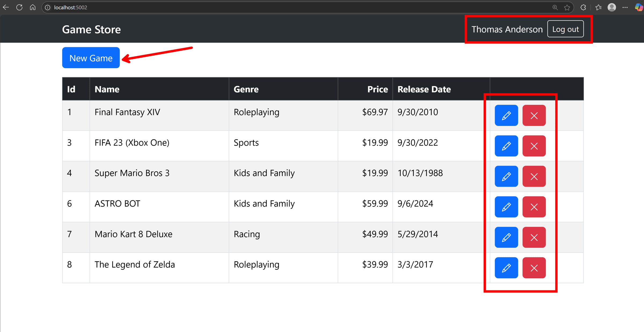Delete the Final Fantasy XIV game
This screenshot has width=644, height=332.
534,115
